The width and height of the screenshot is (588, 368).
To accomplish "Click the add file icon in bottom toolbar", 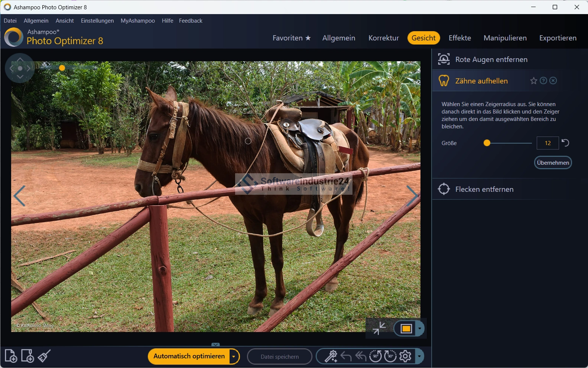I will pyautogui.click(x=11, y=356).
